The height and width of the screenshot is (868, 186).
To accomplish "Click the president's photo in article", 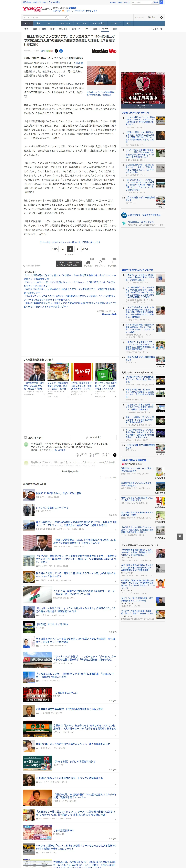I will (101, 76).
